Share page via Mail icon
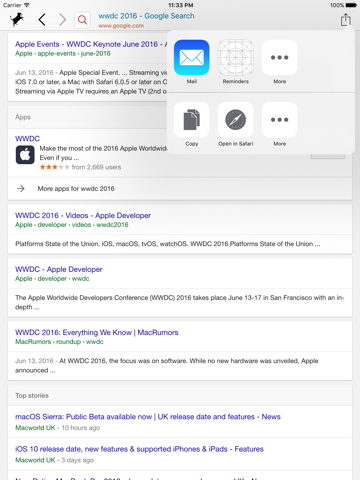Screen dimensions: 360x480 point(192,57)
